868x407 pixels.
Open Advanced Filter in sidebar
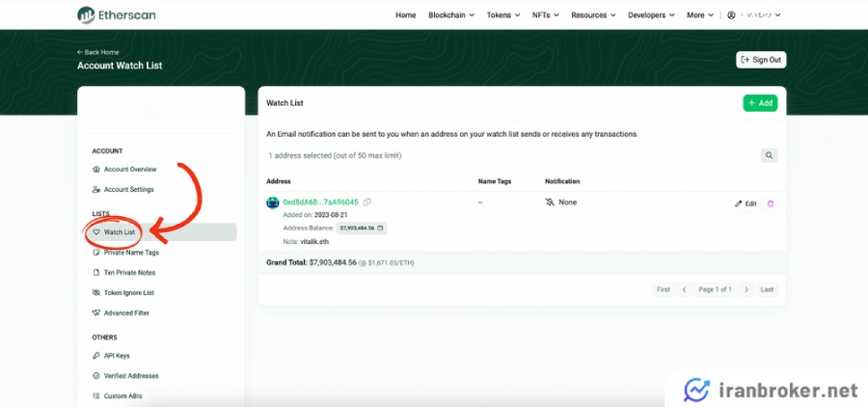(122, 312)
